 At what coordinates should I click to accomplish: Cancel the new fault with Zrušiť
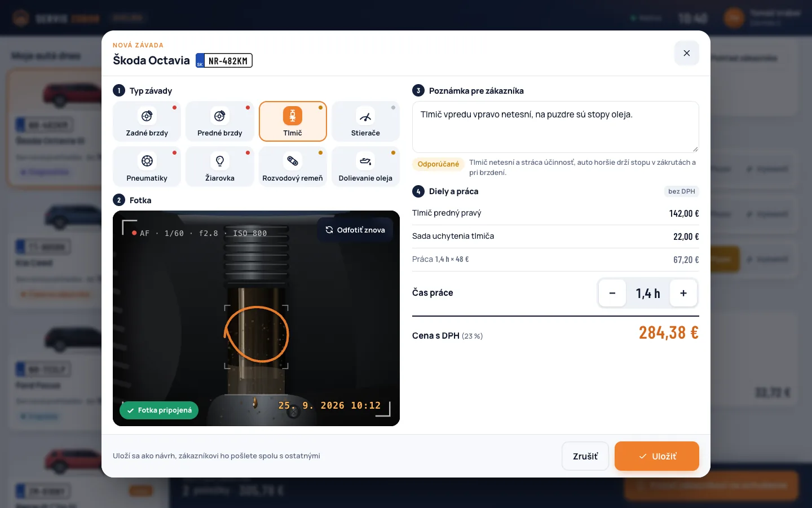tap(585, 456)
